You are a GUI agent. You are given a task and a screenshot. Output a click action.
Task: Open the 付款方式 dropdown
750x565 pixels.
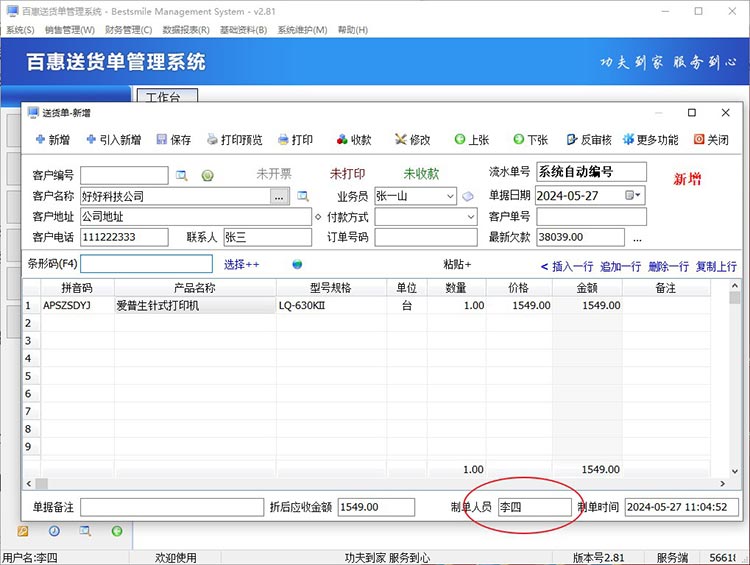pyautogui.click(x=471, y=217)
